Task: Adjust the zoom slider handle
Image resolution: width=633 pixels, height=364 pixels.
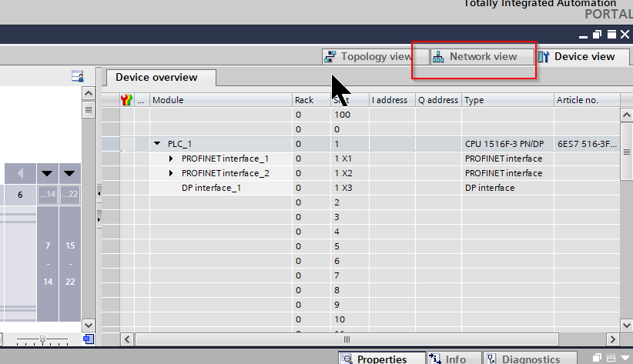Action: 42,339
